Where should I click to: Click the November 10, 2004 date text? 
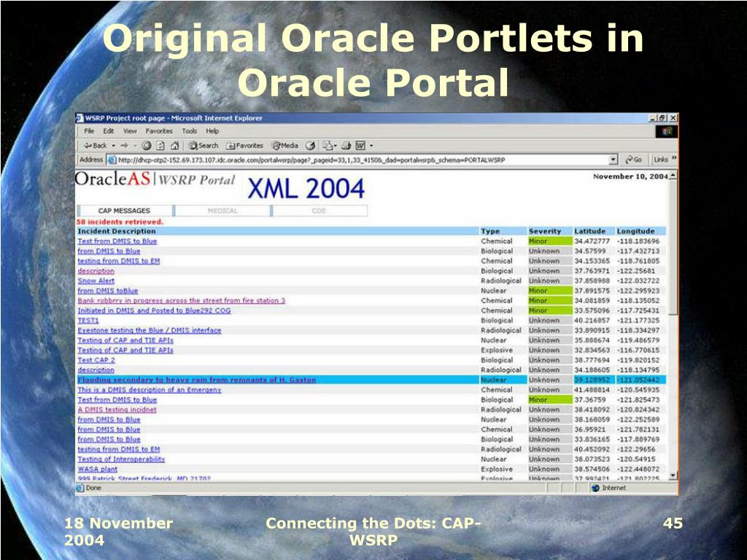point(630,176)
